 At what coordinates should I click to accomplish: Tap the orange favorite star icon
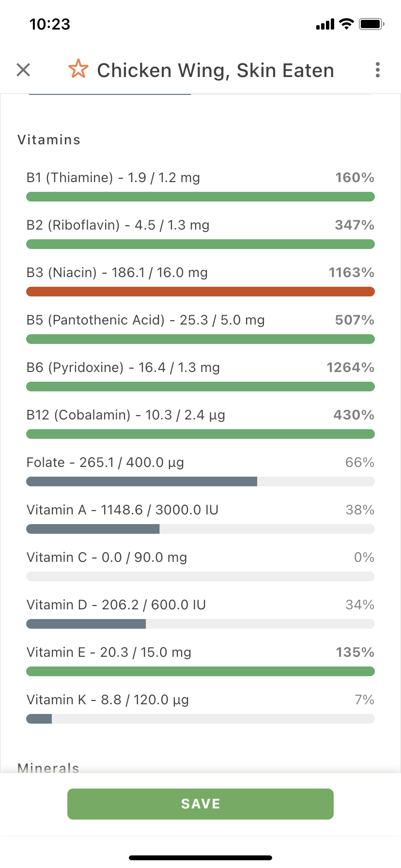78,69
